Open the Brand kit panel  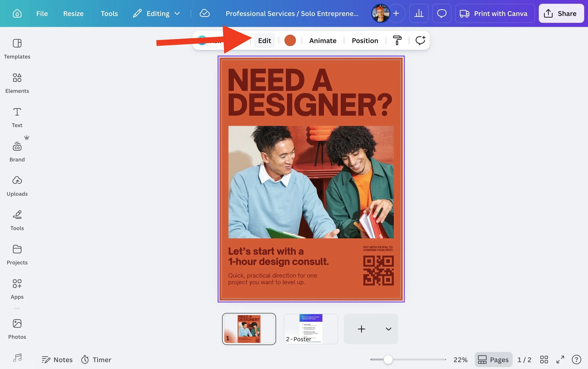click(17, 152)
